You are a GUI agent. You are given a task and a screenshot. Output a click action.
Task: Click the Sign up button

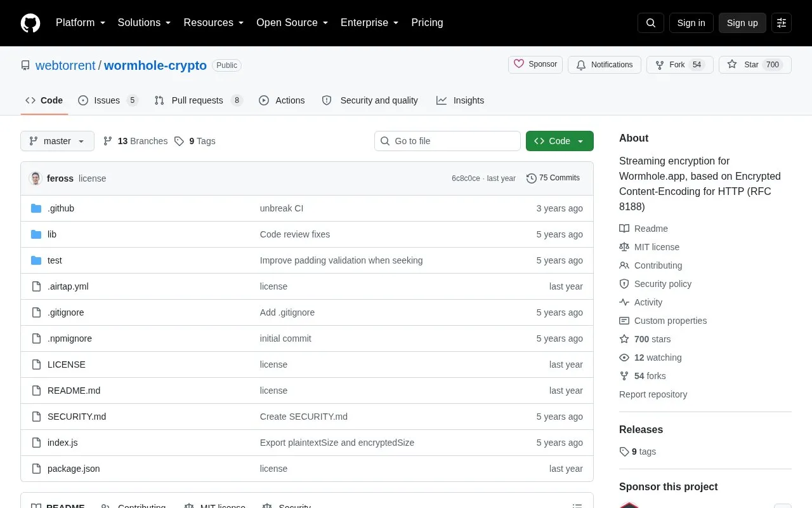(x=742, y=23)
